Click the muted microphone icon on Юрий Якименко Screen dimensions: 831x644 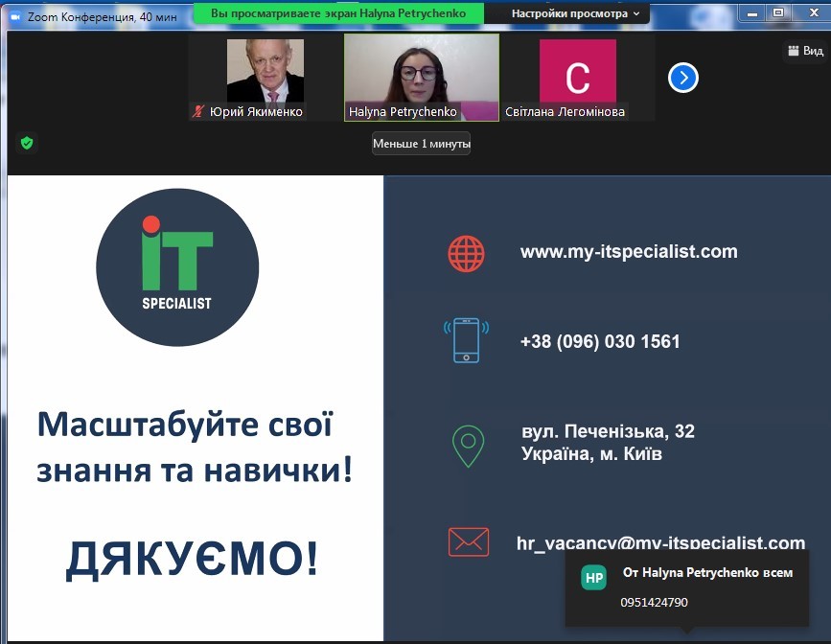pyautogui.click(x=198, y=111)
